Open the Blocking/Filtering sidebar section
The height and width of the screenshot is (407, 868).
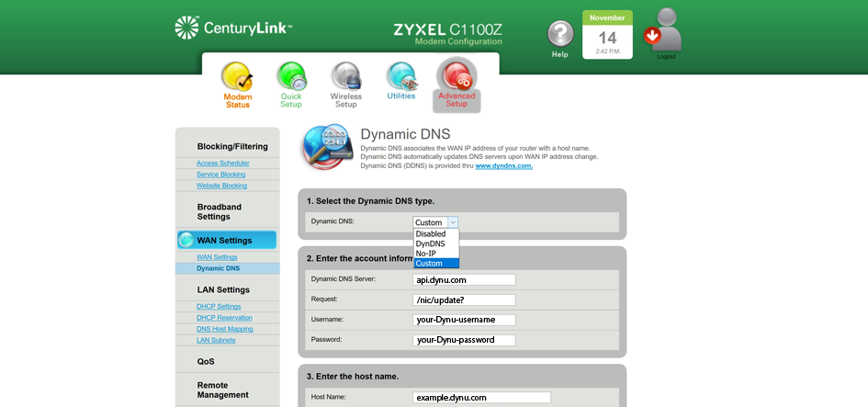point(232,147)
